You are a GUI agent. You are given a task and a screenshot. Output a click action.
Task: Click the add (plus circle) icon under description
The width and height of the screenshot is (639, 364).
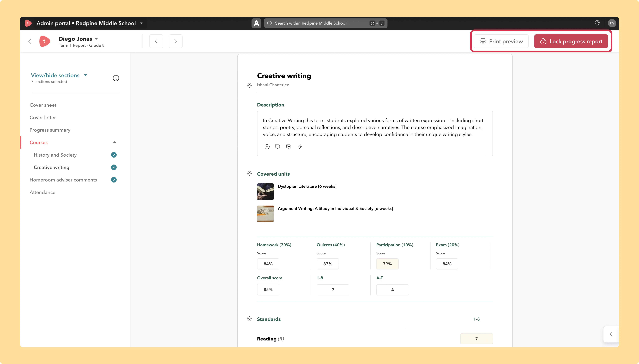pyautogui.click(x=267, y=147)
